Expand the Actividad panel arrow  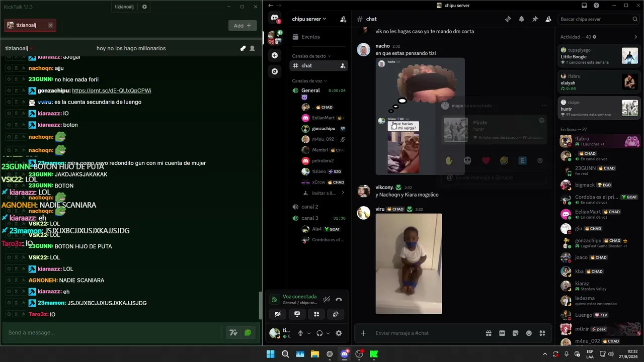coord(635,37)
